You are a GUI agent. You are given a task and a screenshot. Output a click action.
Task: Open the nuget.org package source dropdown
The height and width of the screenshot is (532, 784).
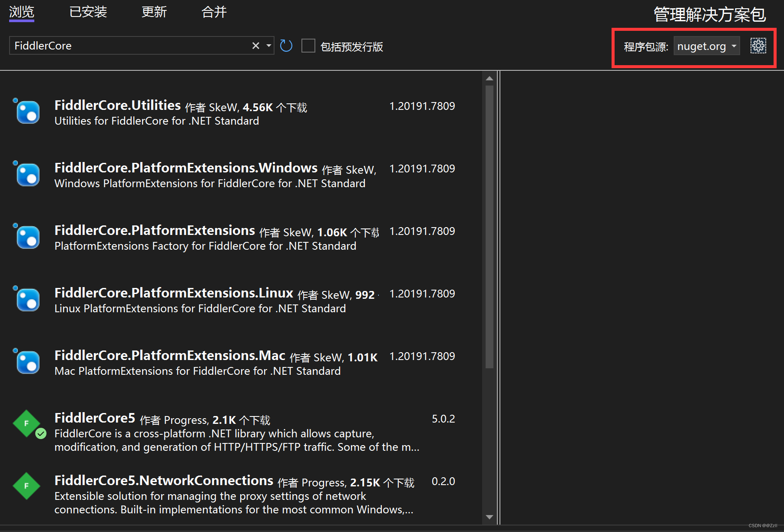point(707,46)
